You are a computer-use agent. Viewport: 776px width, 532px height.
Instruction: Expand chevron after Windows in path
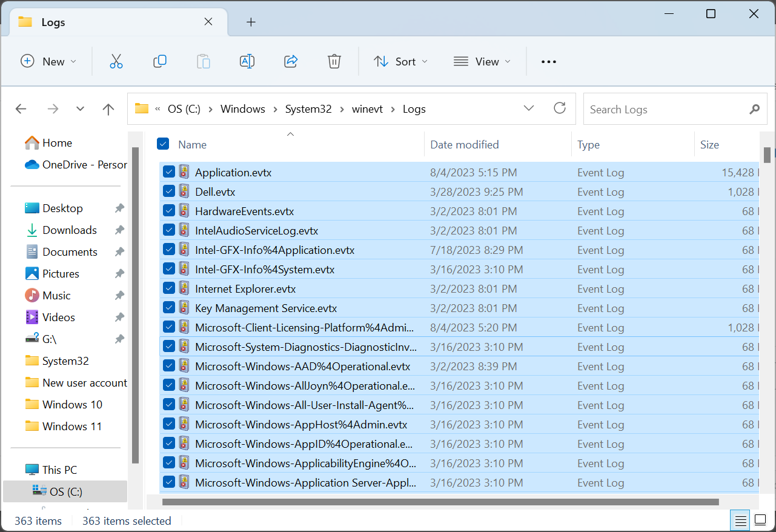click(x=276, y=110)
